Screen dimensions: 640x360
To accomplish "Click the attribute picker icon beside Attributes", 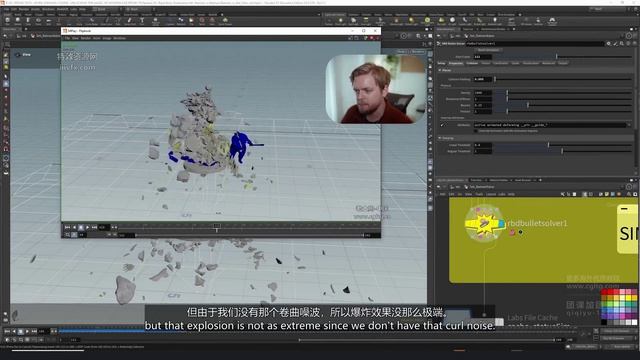I will (x=442, y=125).
